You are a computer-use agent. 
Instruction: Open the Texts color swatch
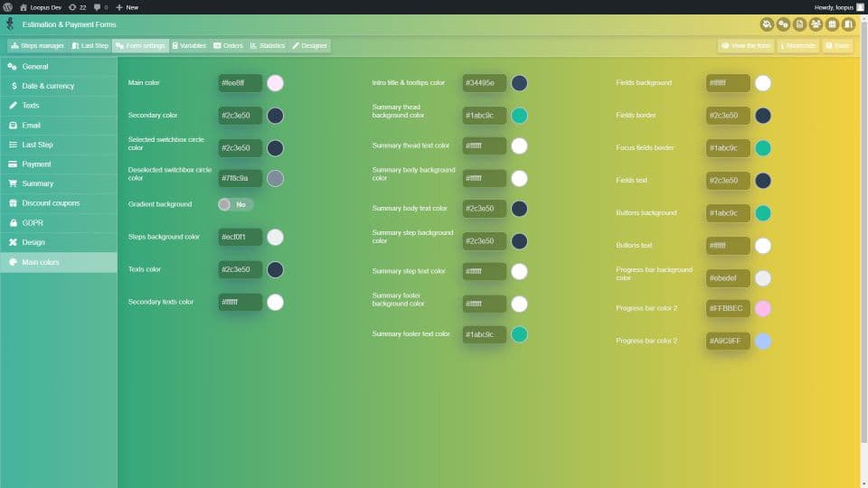point(275,269)
